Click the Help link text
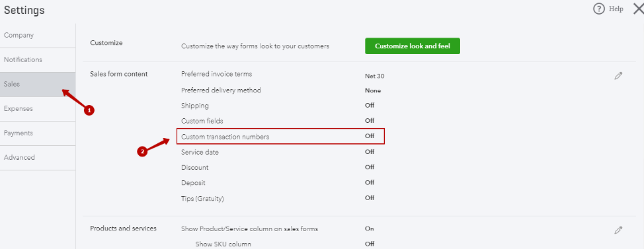Image resolution: width=644 pixels, height=249 pixels. click(x=616, y=9)
